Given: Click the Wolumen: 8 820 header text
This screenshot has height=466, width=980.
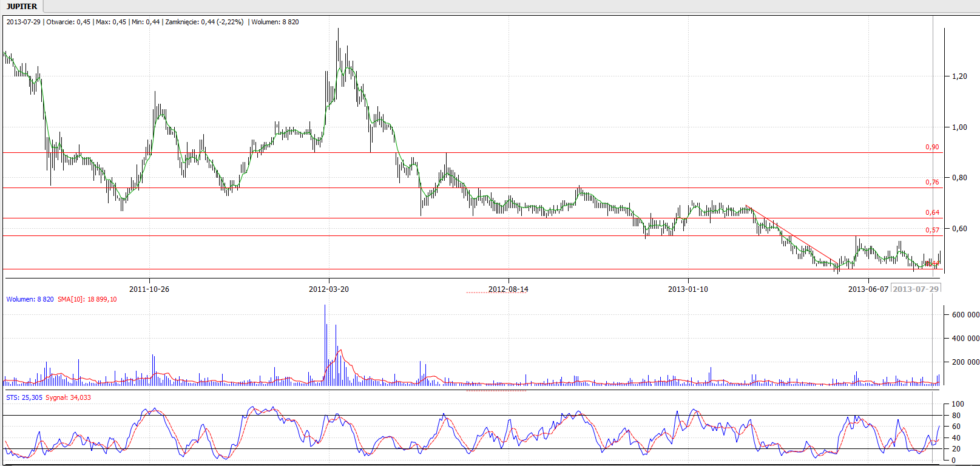Looking at the screenshot, I should pos(275,22).
